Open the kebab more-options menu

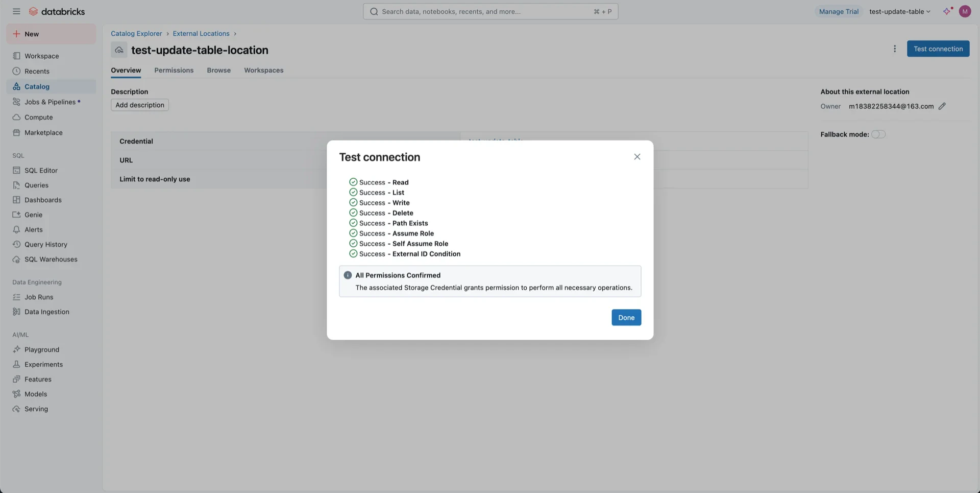[895, 49]
